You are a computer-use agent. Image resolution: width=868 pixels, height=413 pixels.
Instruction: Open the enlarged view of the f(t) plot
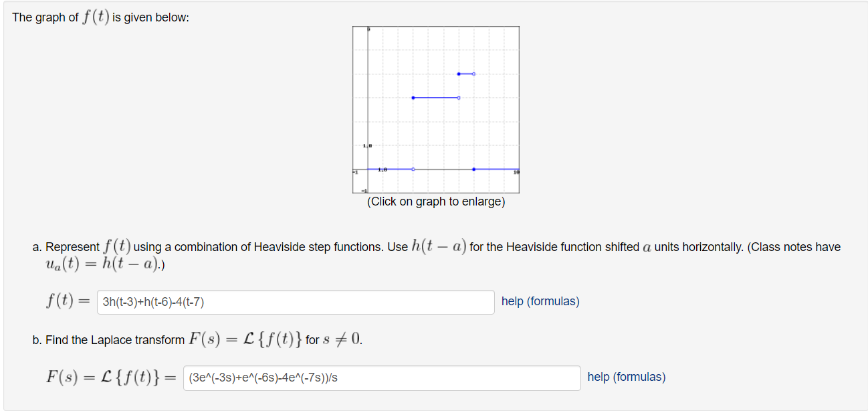point(435,110)
